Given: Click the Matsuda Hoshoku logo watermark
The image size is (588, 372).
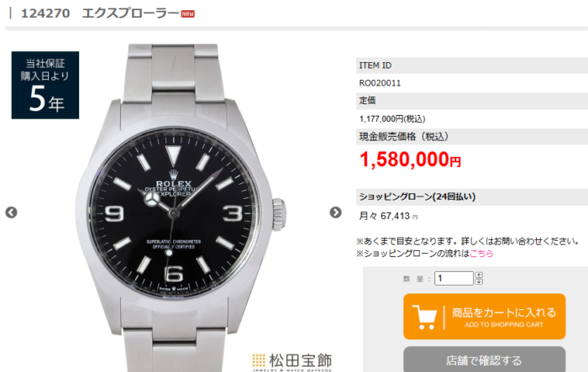Looking at the screenshot, I should click(x=292, y=361).
